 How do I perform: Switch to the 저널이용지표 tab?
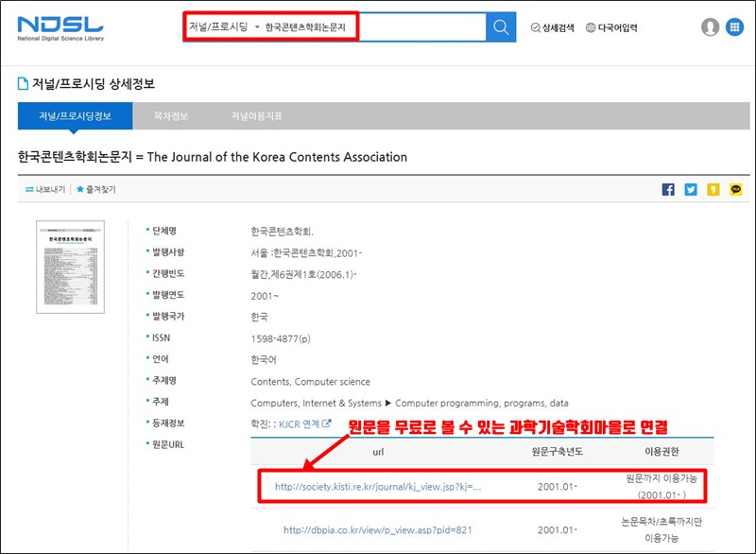tap(256, 116)
